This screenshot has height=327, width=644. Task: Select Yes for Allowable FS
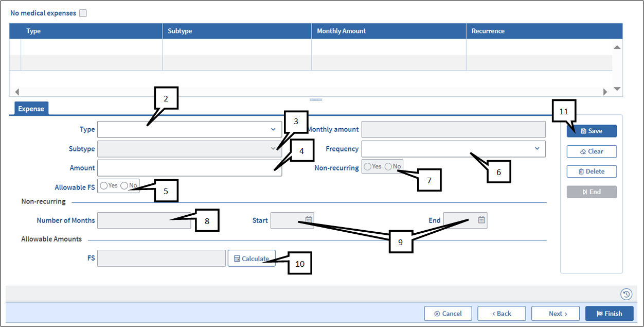pyautogui.click(x=104, y=186)
